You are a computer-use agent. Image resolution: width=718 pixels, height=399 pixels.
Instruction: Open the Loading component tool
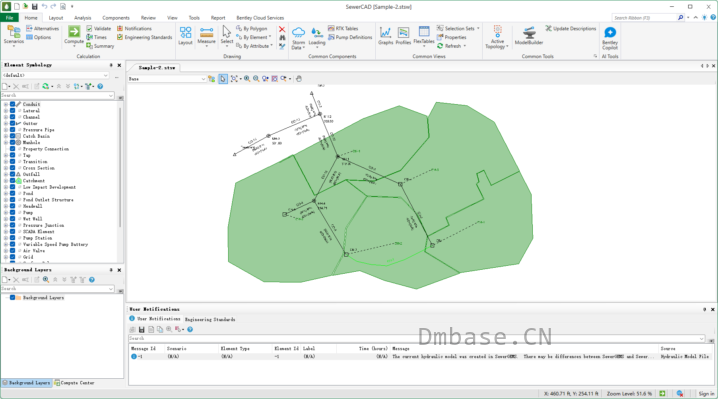click(x=316, y=36)
